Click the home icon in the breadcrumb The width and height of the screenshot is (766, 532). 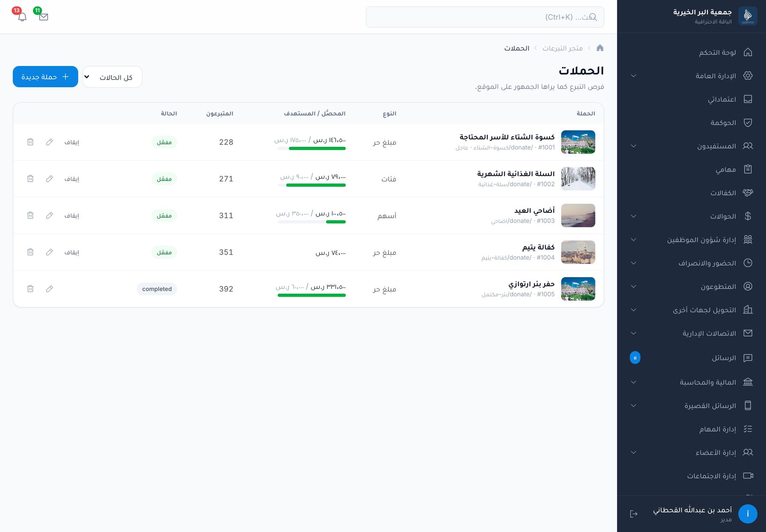click(600, 48)
